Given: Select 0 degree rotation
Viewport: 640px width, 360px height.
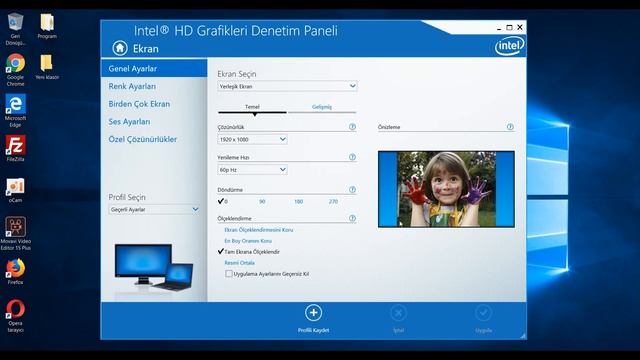Looking at the screenshot, I should 223,201.
